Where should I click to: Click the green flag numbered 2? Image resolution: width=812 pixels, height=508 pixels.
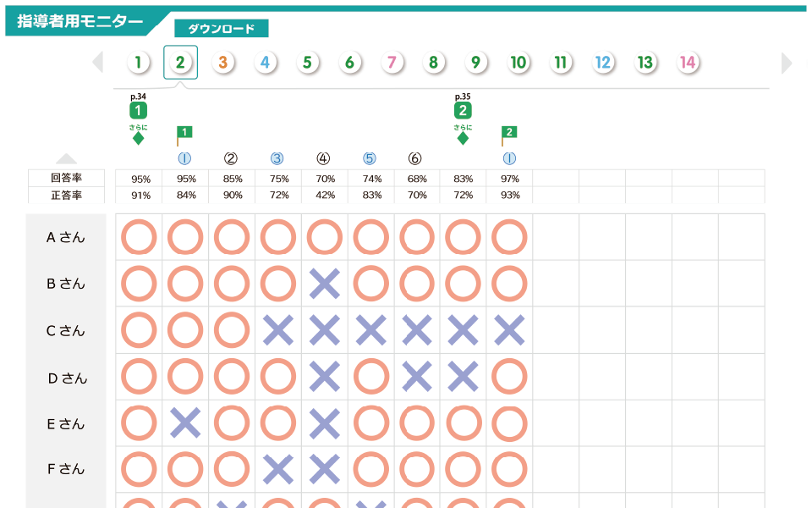[x=509, y=135]
